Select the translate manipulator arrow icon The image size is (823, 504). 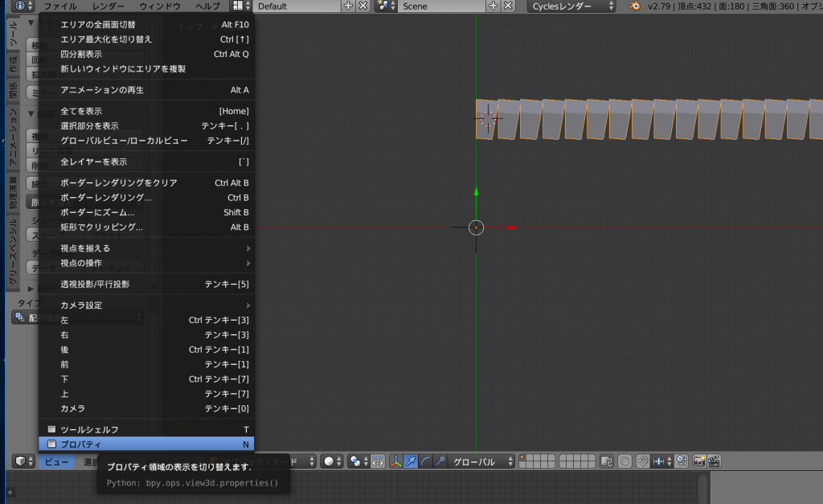411,461
